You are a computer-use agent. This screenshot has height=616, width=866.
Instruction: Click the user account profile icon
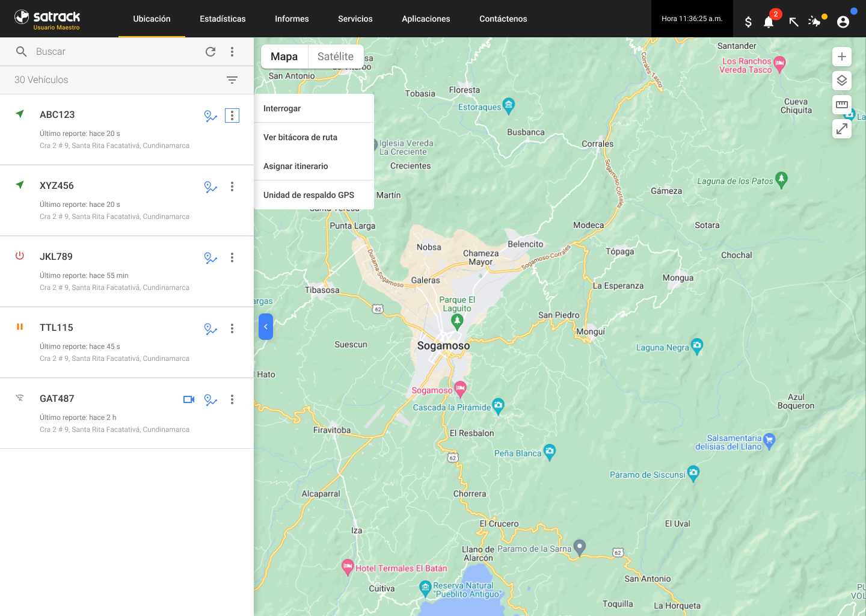coord(843,22)
